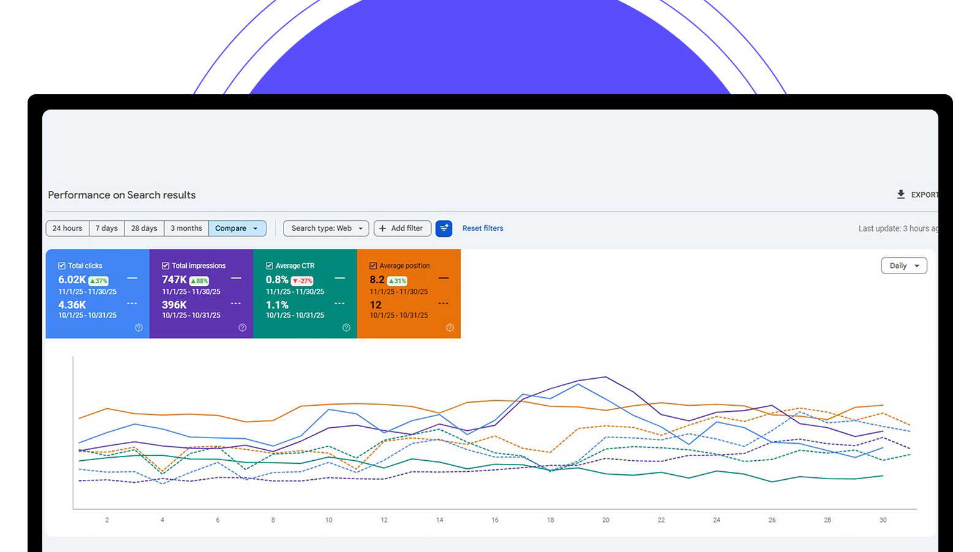Click the Reset filters link

(x=483, y=228)
